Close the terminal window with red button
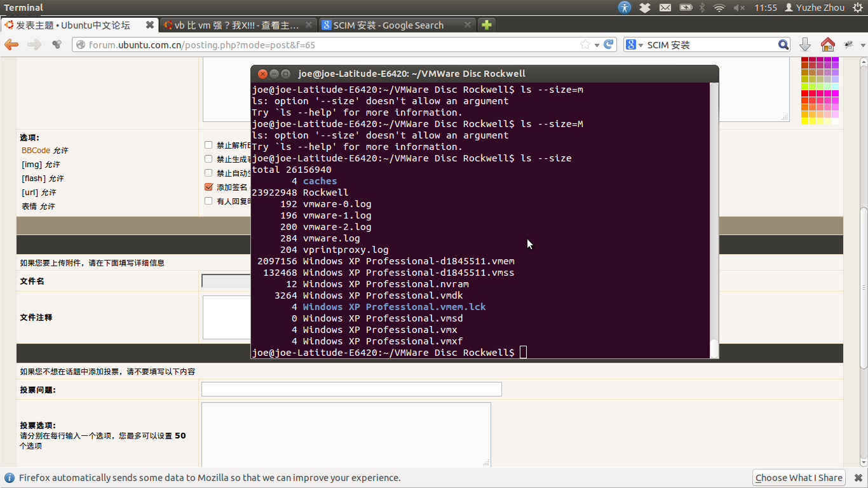The height and width of the screenshot is (488, 868). tap(262, 74)
